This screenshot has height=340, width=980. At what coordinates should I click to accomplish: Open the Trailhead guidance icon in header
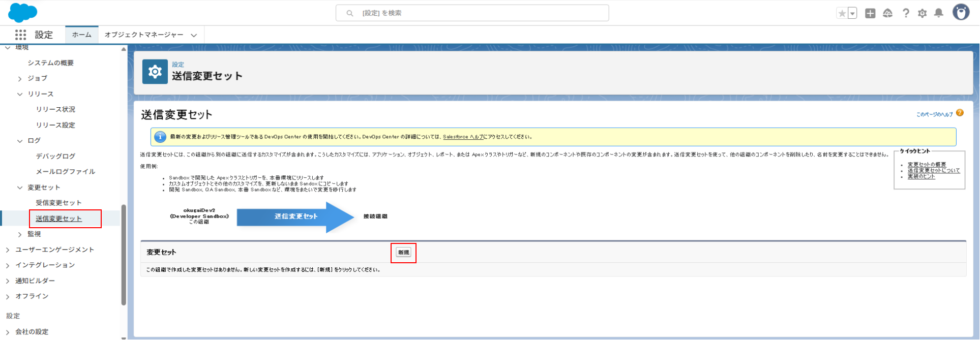(887, 13)
